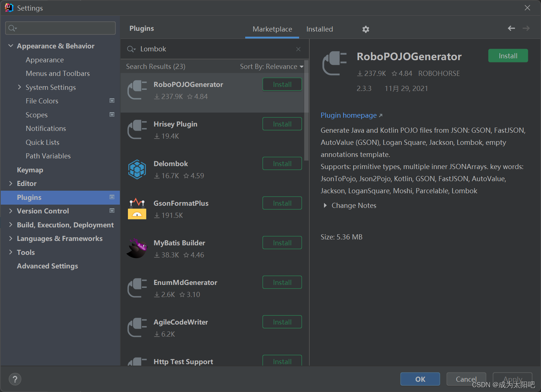
Task: Click the Scopes project-level icon
Action: coord(112,114)
